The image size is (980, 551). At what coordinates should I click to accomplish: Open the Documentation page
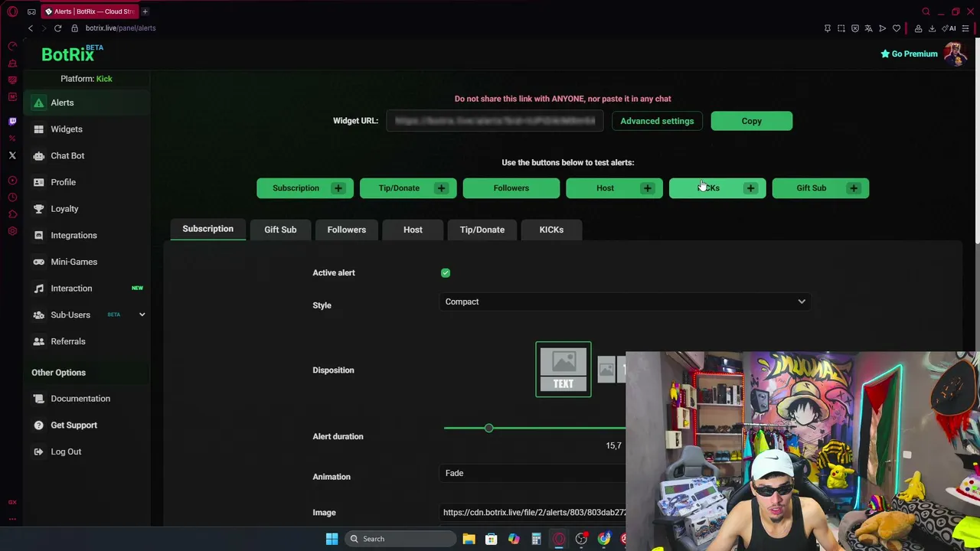tap(80, 399)
